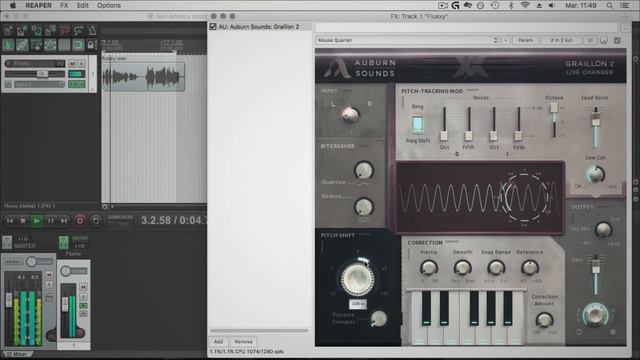Toggle auto-crossfade toolbar icon
The width and height of the screenshot is (640, 360).
pos(8,44)
